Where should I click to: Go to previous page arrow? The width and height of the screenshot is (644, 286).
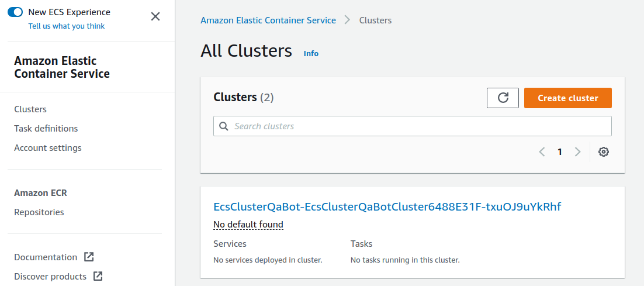pyautogui.click(x=542, y=152)
